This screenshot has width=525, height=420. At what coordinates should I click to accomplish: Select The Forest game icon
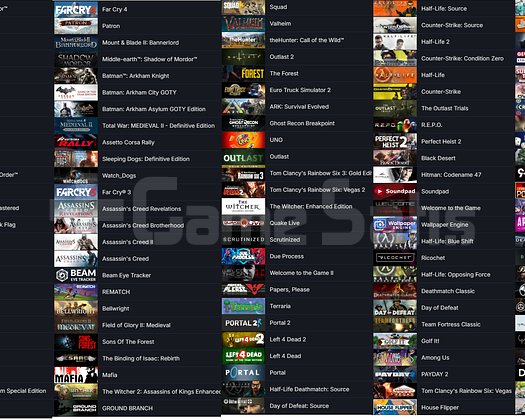243,73
